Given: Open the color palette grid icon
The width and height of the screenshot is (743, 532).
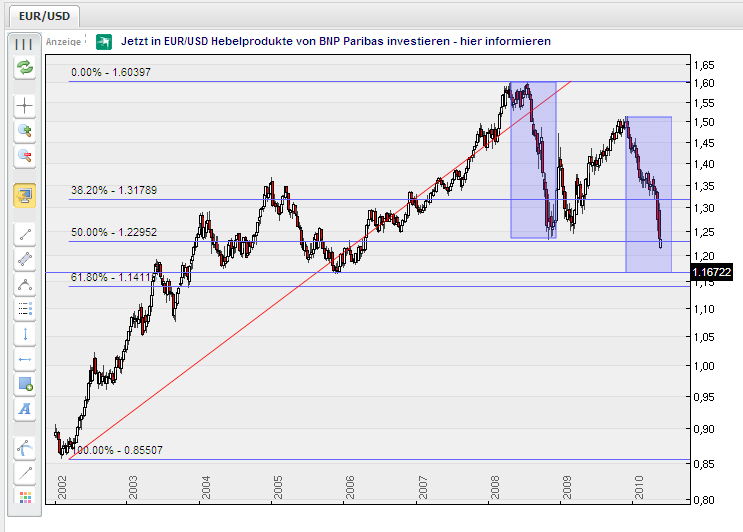Looking at the screenshot, I should [x=25, y=497].
